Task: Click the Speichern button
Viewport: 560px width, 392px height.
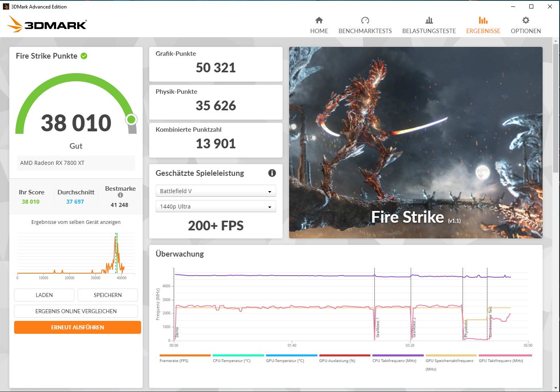Action: (108, 295)
